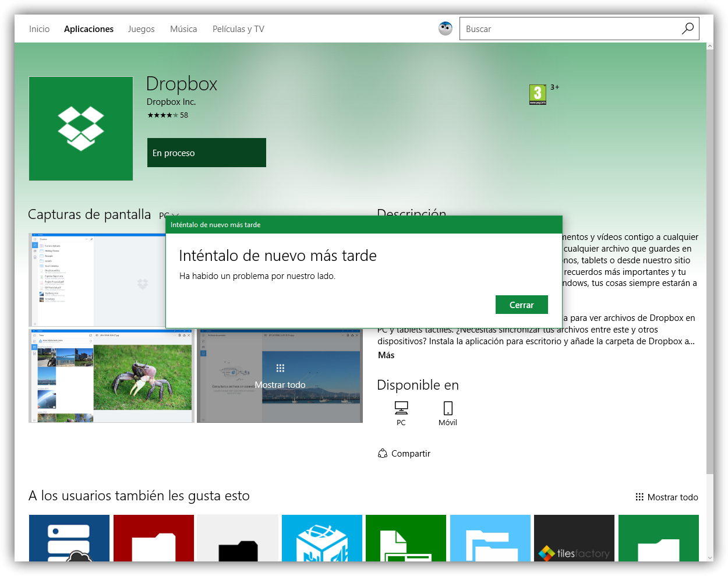Click the Móvil device icon
Image resolution: width=728 pixels, height=576 pixels.
448,414
